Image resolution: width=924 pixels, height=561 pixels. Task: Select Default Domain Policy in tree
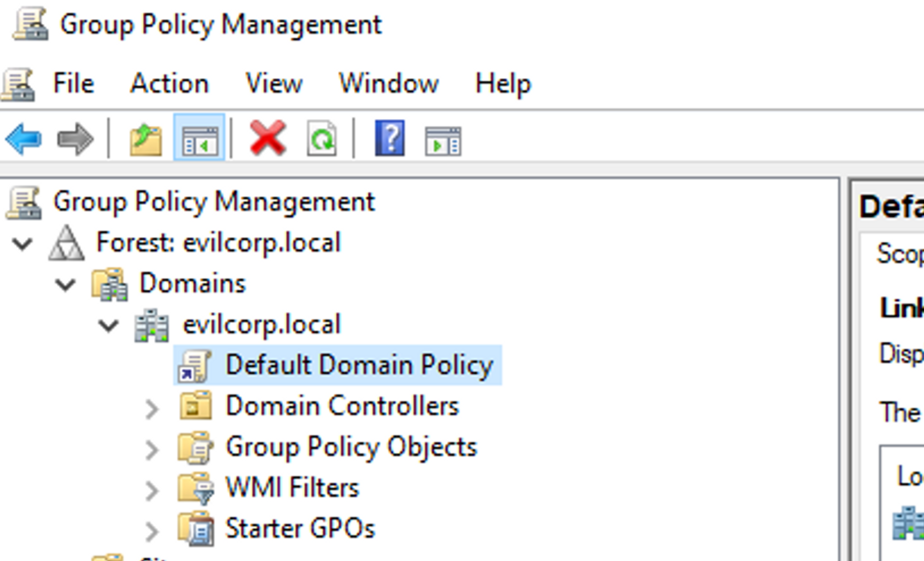[x=359, y=365]
